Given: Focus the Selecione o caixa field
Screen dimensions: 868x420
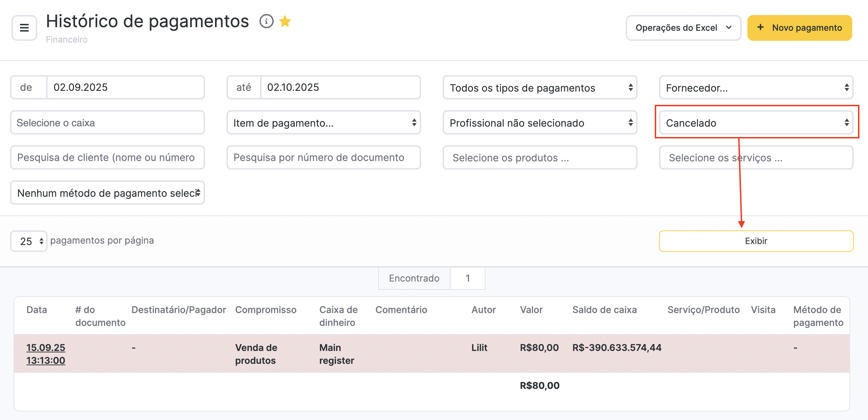Looking at the screenshot, I should pos(107,123).
